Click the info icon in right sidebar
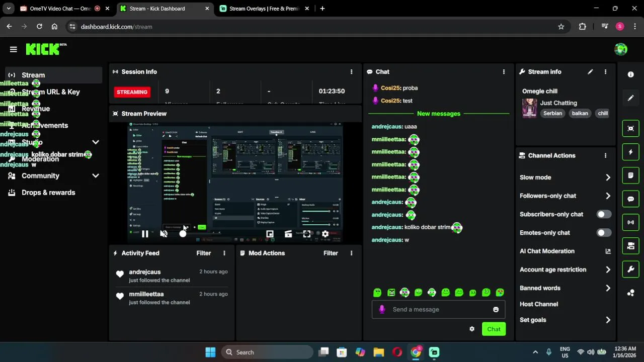 coord(630,74)
